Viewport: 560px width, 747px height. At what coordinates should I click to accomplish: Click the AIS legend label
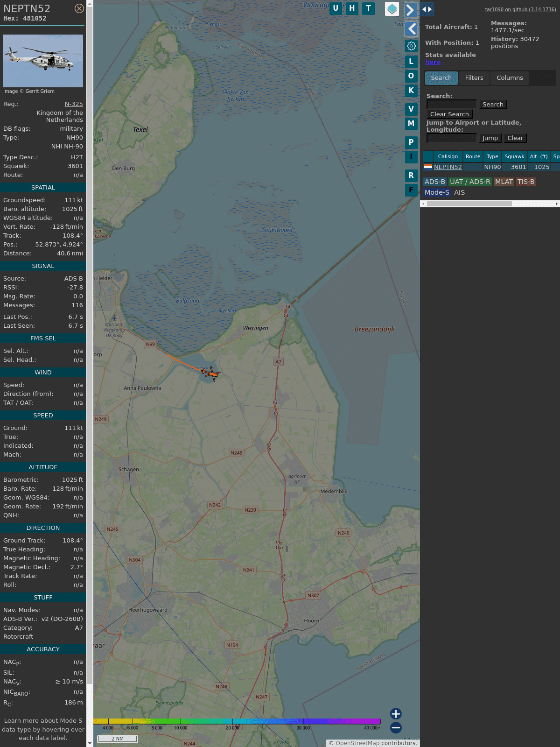(460, 193)
